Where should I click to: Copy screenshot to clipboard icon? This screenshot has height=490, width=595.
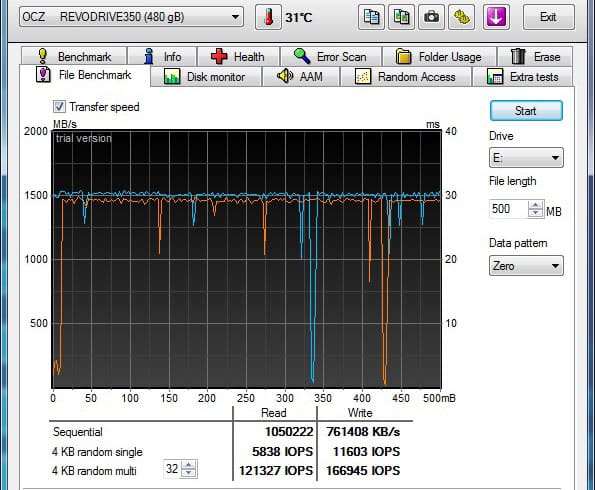[401, 17]
